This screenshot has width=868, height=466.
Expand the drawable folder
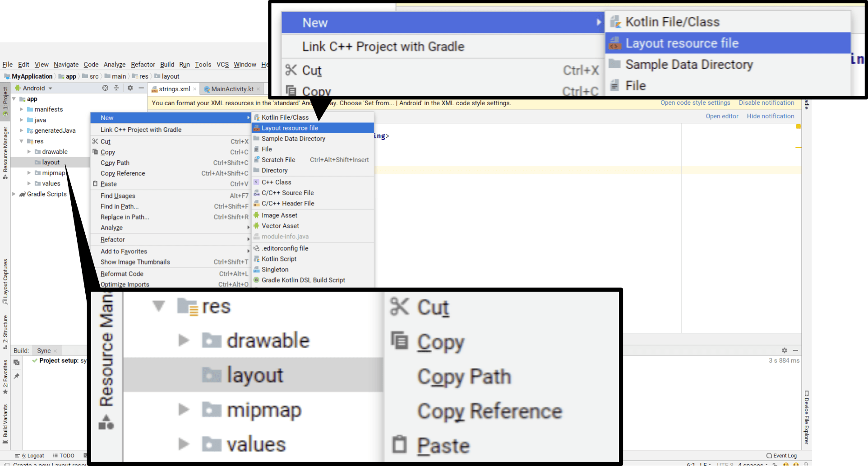29,152
